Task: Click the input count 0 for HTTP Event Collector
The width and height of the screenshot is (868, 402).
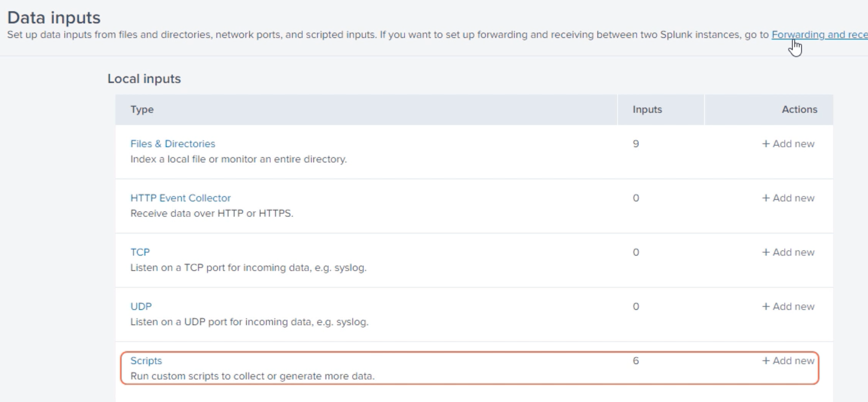Action: pyautogui.click(x=636, y=198)
